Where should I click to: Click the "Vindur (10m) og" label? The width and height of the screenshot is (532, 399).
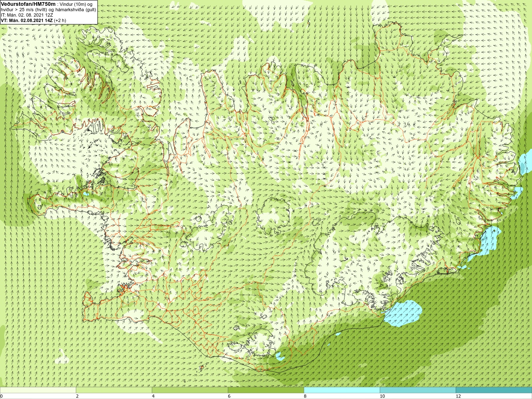pos(76,4)
